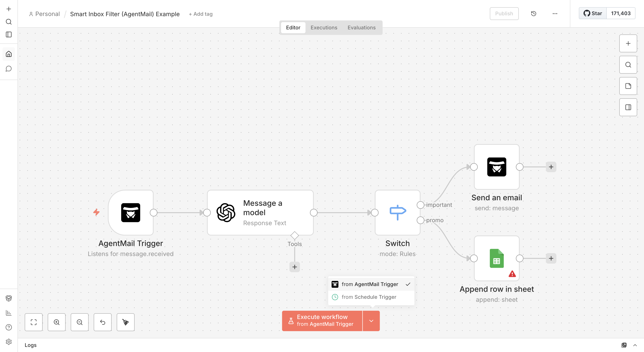Open the insights chart icon
Screen dimensions: 644x352
point(9,313)
